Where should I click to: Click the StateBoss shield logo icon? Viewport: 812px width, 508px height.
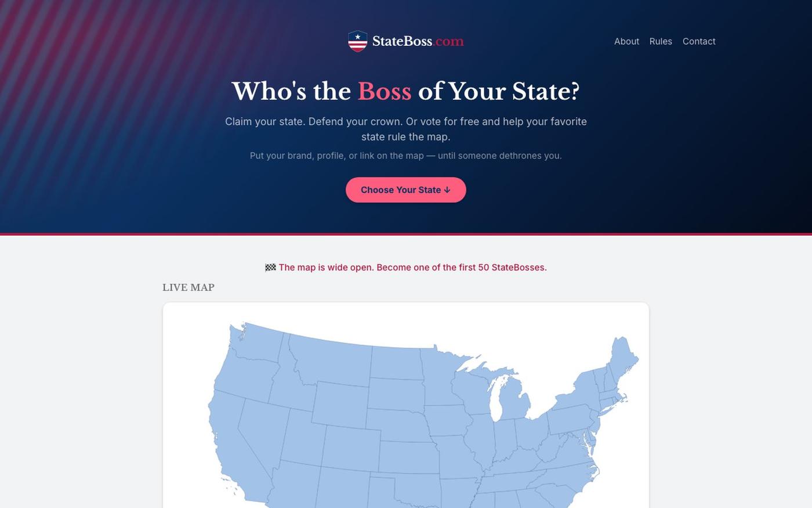pyautogui.click(x=357, y=41)
